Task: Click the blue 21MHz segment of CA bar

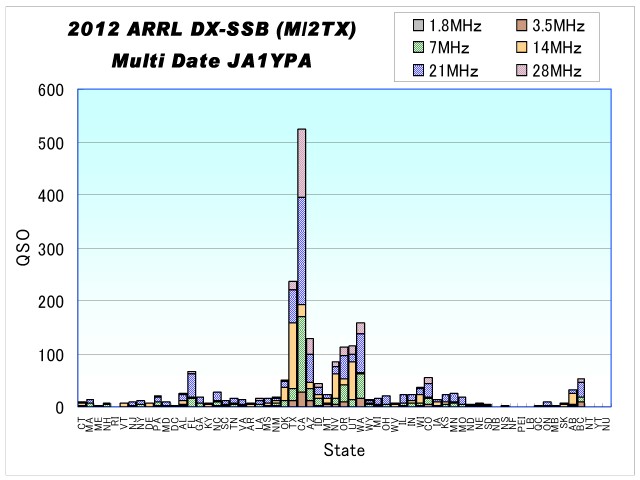Action: pyautogui.click(x=302, y=251)
